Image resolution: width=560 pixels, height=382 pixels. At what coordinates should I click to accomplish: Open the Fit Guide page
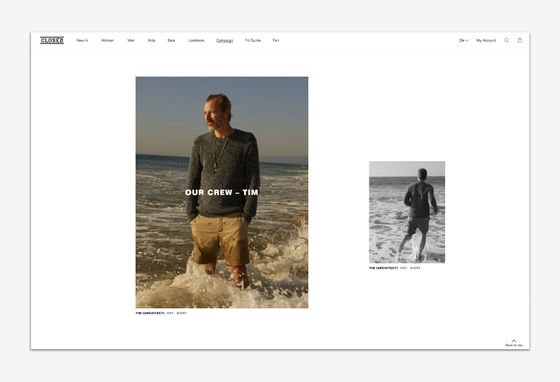pos(253,41)
